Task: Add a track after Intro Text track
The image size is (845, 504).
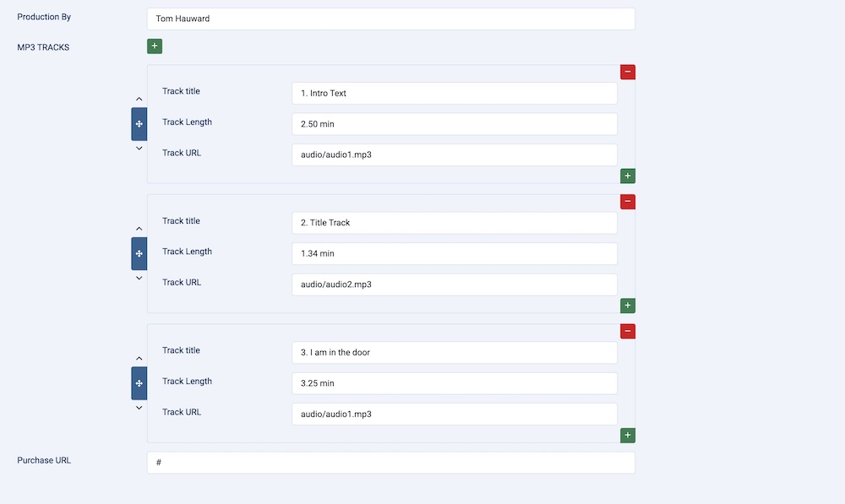Action: pos(628,176)
